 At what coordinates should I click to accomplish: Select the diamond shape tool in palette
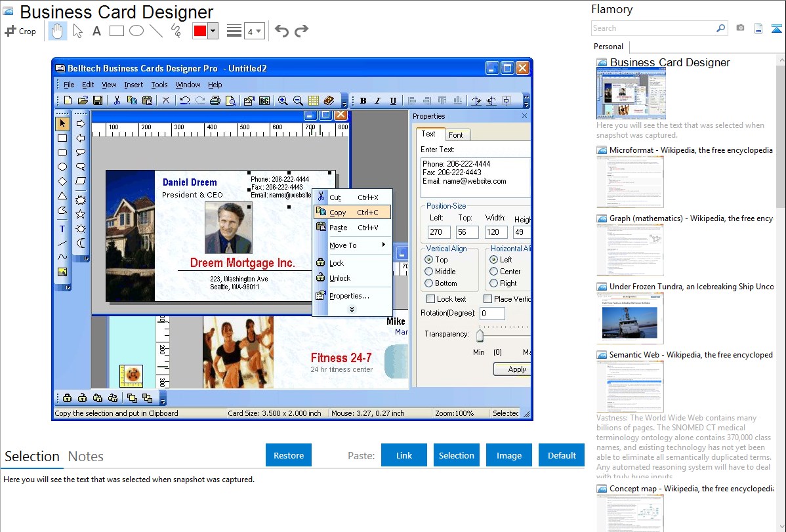[x=62, y=181]
